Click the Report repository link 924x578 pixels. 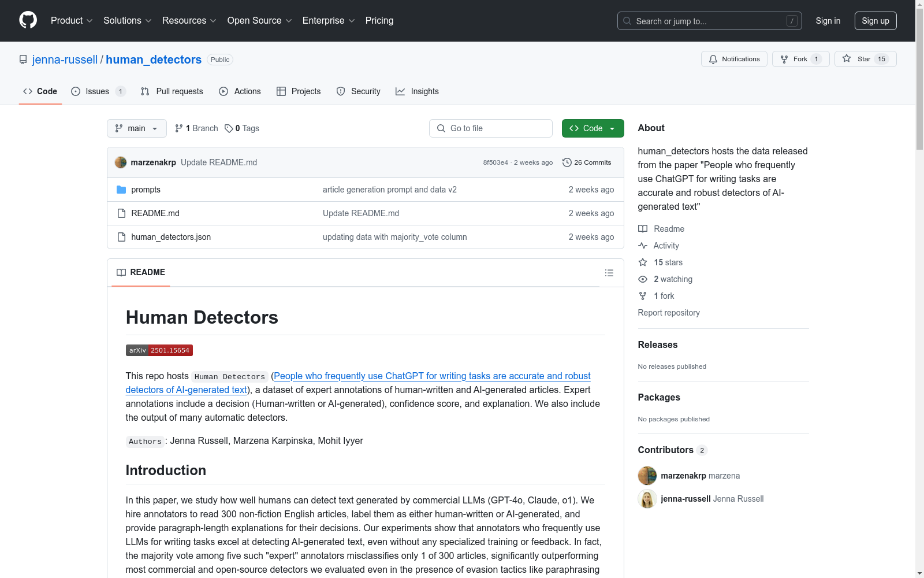click(669, 313)
